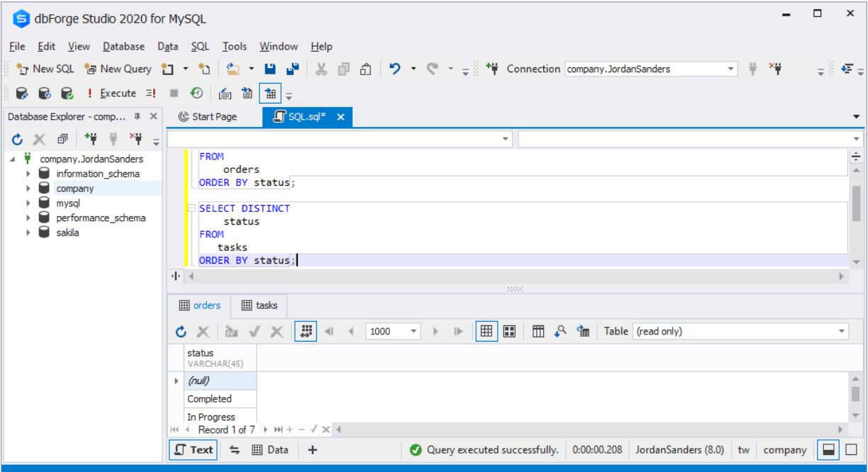Screen dimensions: 868x472
Task: Toggle the Card view button
Action: coord(509,331)
